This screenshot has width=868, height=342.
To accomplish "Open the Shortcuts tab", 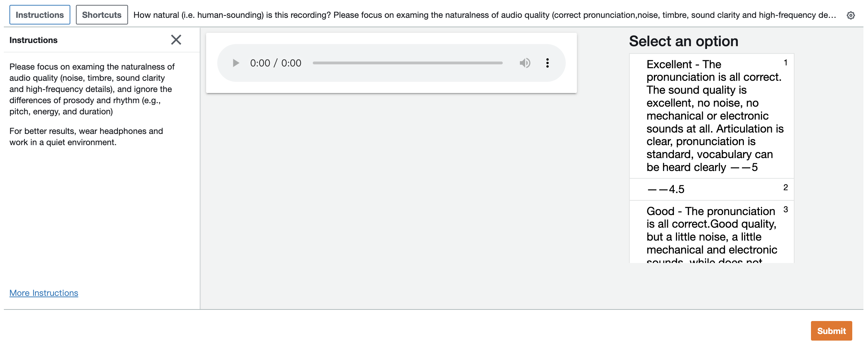I will point(101,15).
